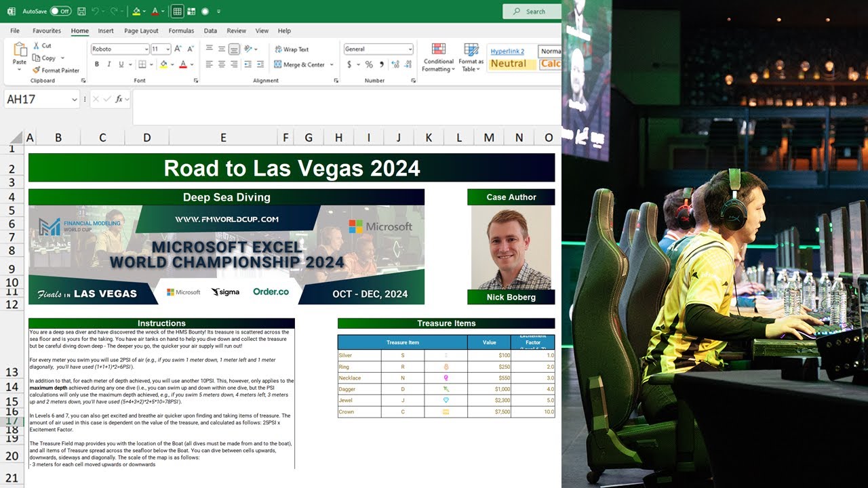Click the Cut scissors button

click(42, 45)
